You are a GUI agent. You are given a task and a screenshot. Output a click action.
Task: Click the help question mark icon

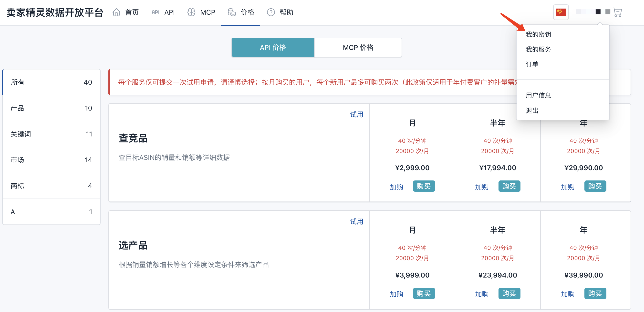pos(271,12)
